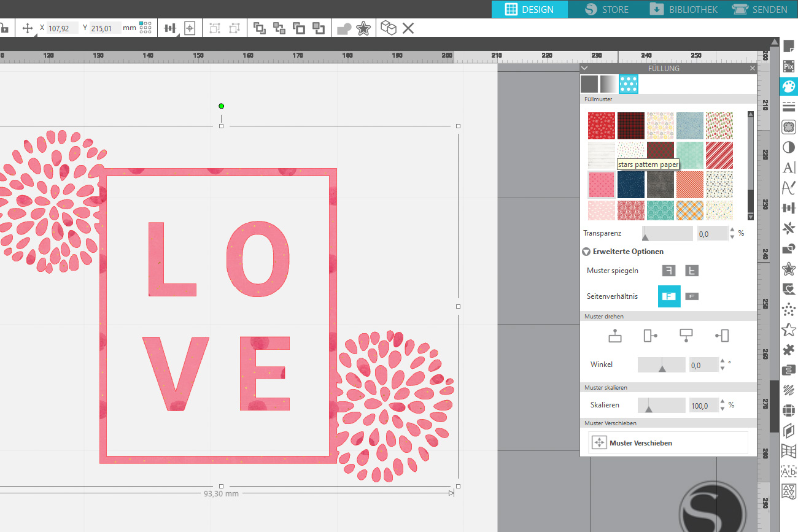Open the puzzle piece panel icon
Viewport: 798px width, 532px height.
tap(789, 350)
